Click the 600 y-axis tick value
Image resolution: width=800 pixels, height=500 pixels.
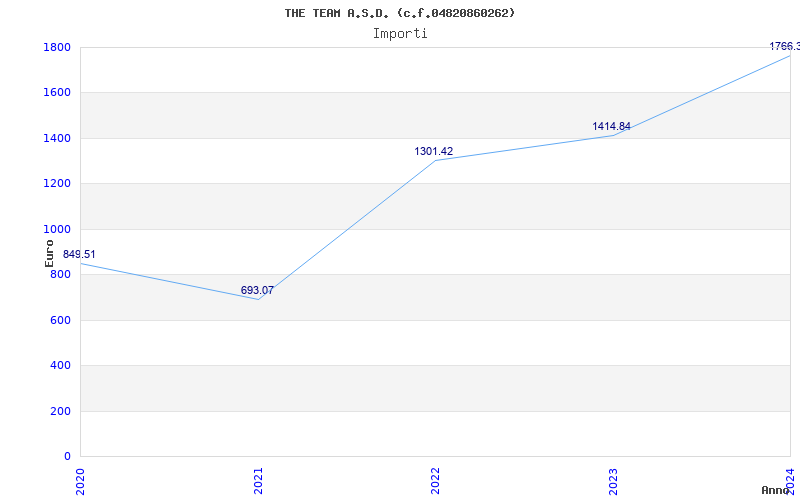59,320
